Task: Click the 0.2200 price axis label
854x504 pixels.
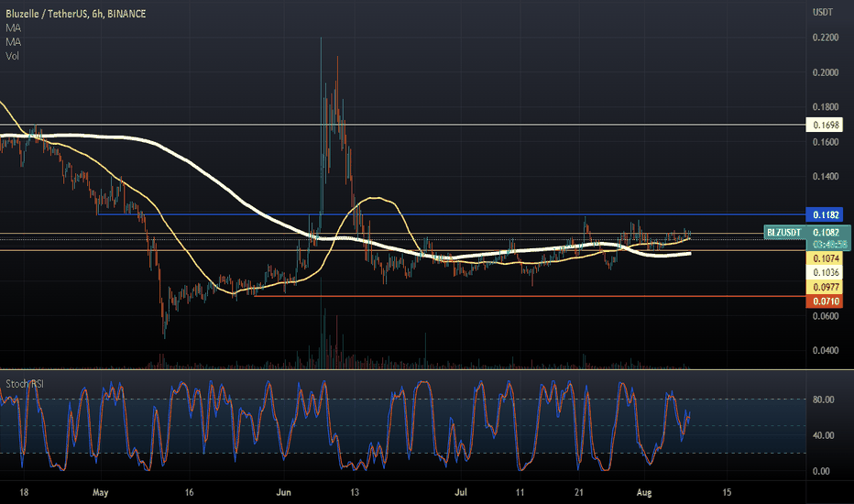Action: (x=825, y=37)
